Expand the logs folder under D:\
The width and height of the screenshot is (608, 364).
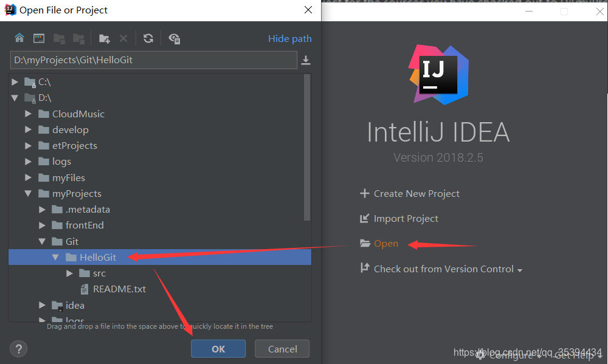28,161
